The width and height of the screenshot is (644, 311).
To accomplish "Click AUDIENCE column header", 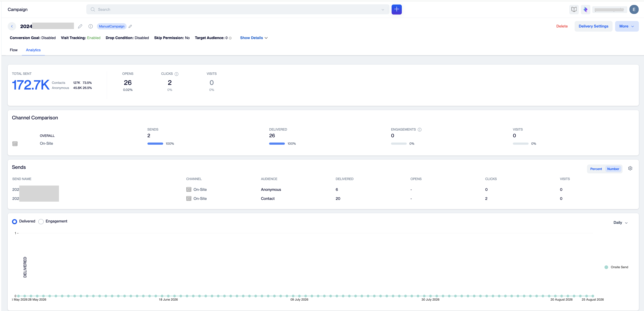I will coord(269,179).
